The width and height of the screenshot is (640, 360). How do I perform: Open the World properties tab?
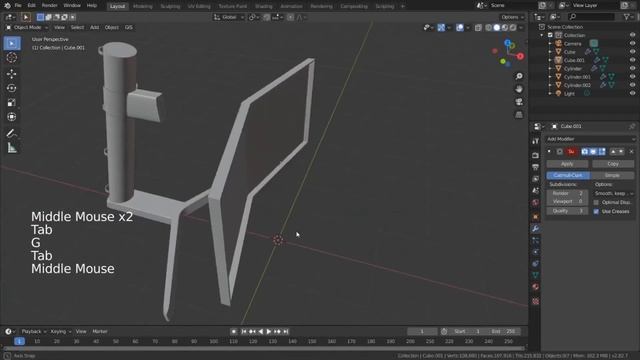coord(536,202)
